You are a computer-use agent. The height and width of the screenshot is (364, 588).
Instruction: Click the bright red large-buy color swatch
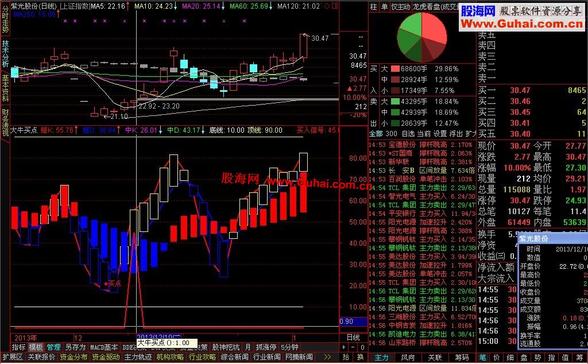(395, 69)
